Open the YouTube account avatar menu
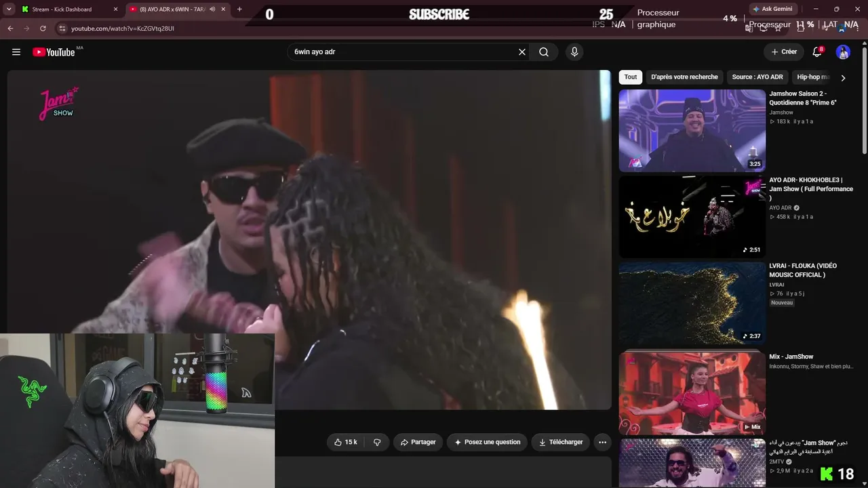The image size is (868, 488). tap(843, 52)
